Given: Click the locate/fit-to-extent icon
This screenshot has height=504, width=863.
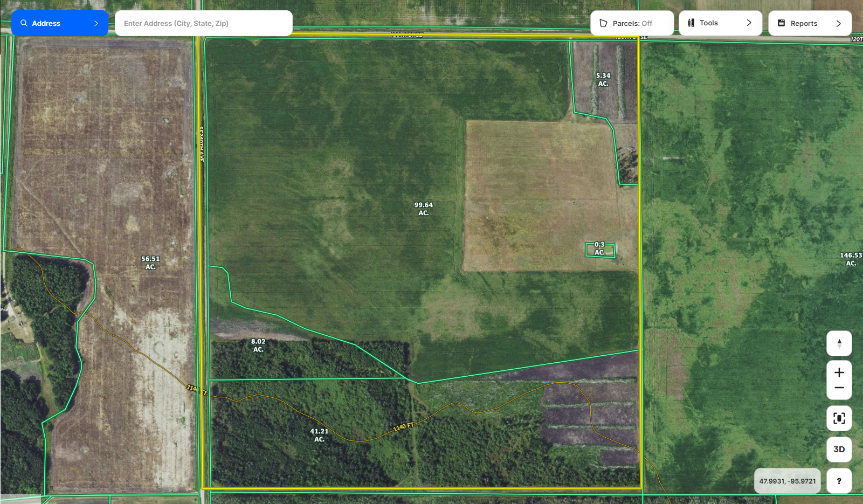Looking at the screenshot, I should 839,418.
